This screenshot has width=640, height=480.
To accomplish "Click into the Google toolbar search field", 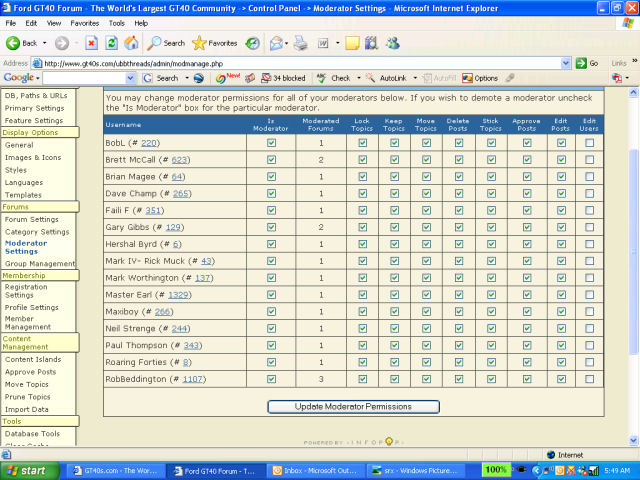I will [x=84, y=78].
